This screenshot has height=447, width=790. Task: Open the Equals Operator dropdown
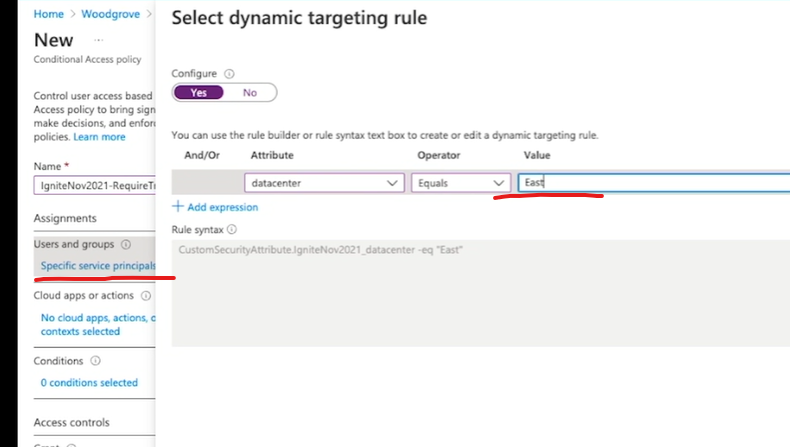tap(460, 183)
